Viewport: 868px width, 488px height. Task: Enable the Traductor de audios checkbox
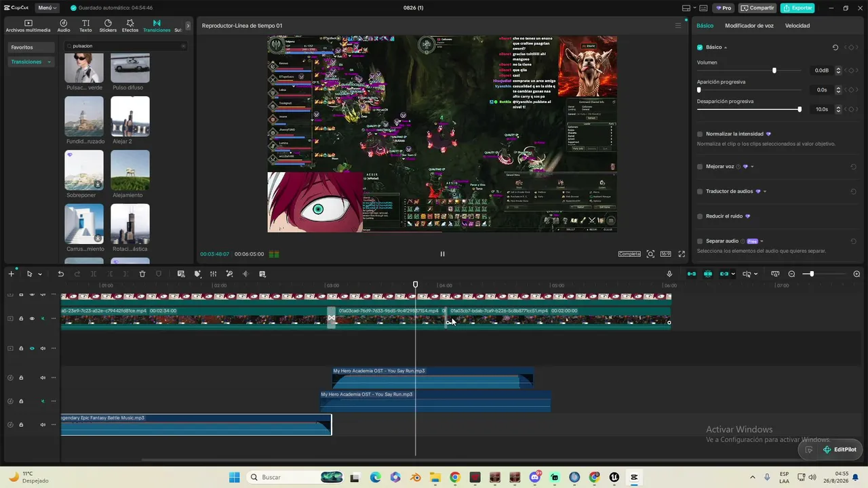pos(700,192)
